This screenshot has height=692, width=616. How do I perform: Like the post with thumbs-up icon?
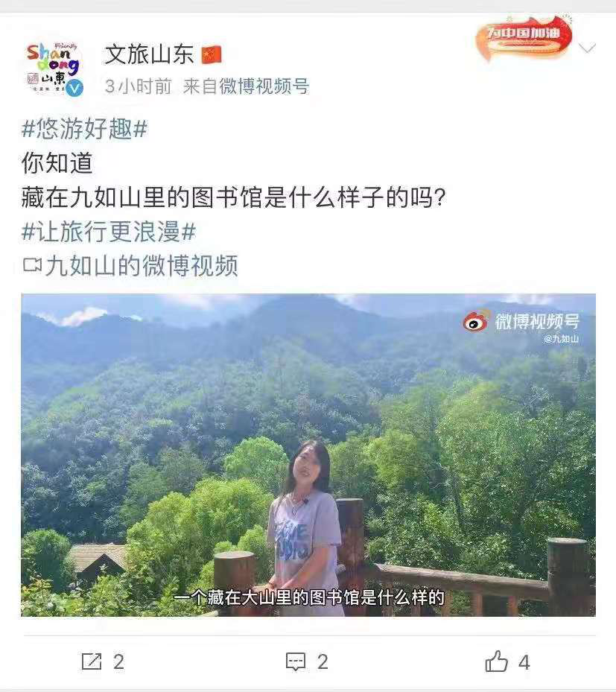pos(496,661)
